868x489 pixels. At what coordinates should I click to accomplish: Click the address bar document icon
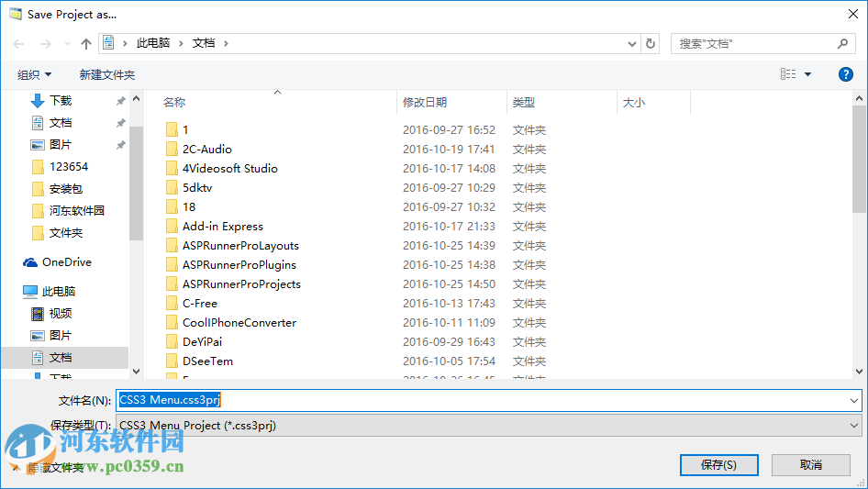(x=109, y=42)
